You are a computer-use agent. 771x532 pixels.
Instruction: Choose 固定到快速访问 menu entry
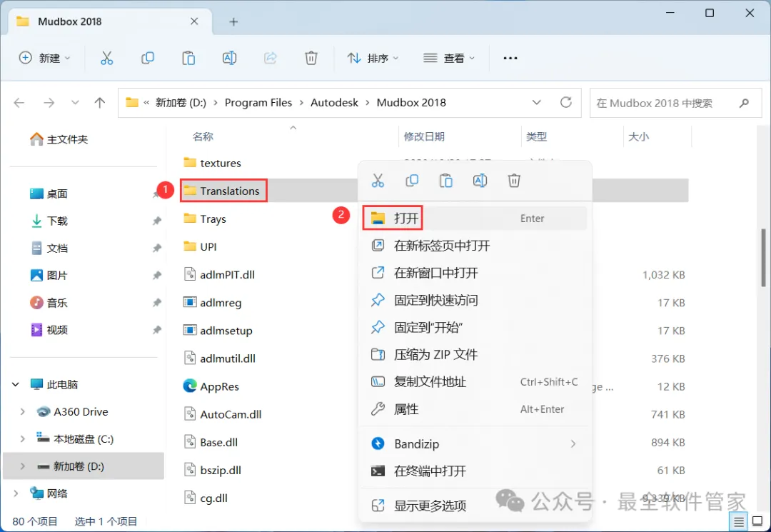point(475,300)
